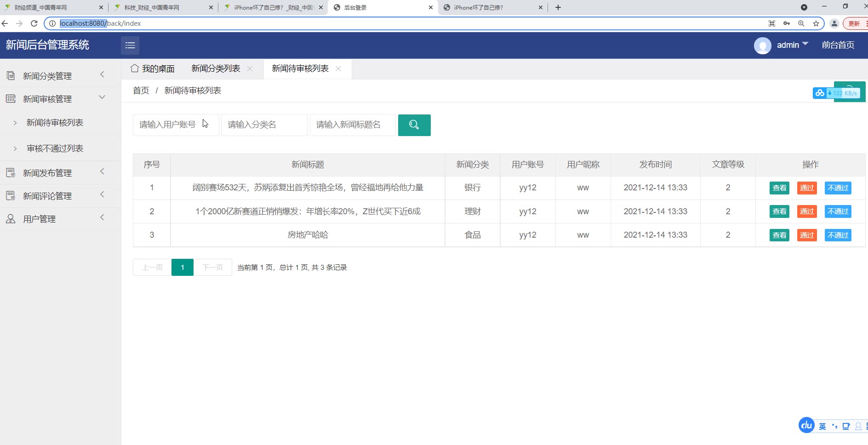Open the browser tab search dropdown

pyautogui.click(x=804, y=7)
